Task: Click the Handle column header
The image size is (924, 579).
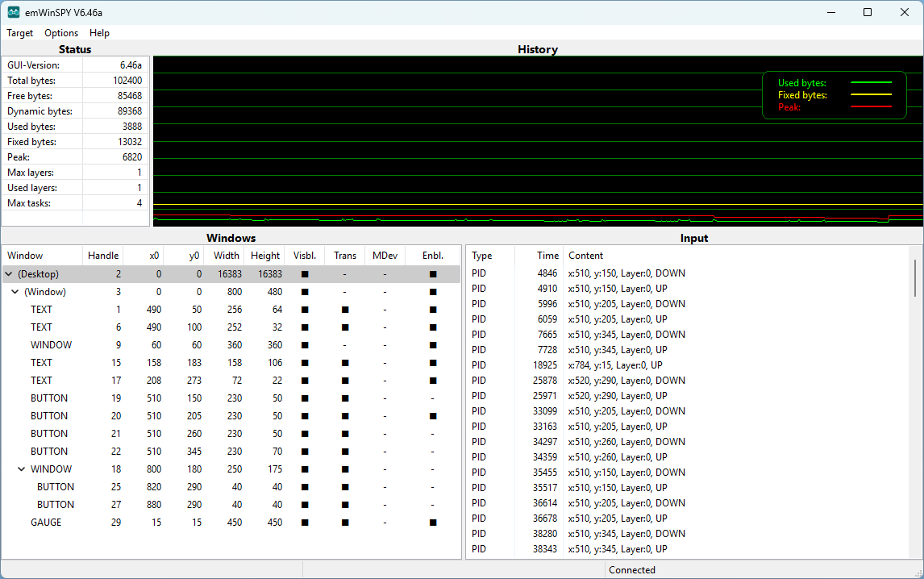Action: pyautogui.click(x=103, y=256)
